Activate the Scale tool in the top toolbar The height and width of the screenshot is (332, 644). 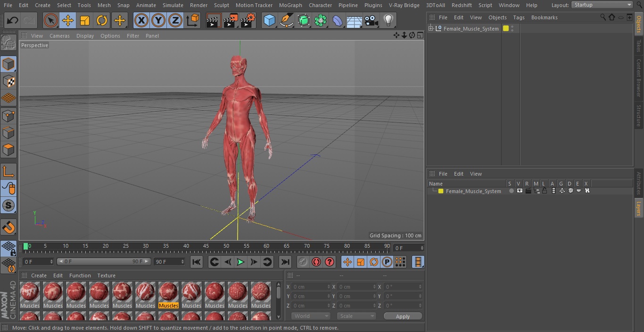click(85, 20)
